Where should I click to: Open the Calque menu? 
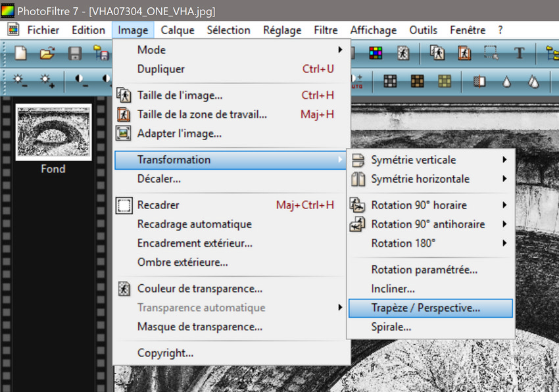(x=178, y=30)
